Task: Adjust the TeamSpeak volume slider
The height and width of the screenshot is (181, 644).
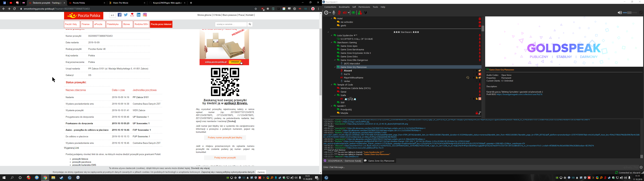Action: (x=630, y=13)
